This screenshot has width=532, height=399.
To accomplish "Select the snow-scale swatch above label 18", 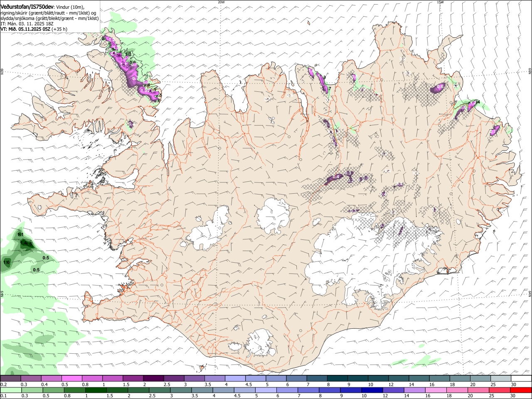I will (460, 379).
